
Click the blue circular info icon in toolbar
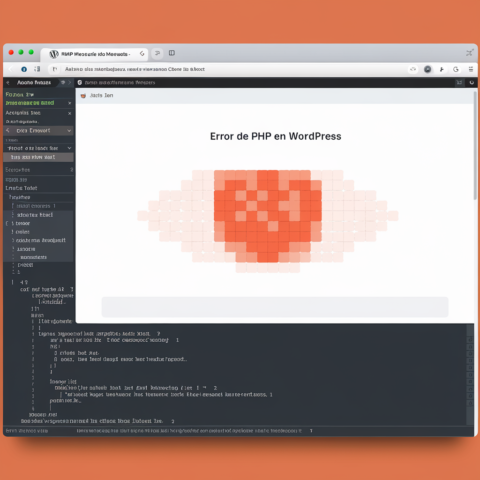(x=24, y=69)
